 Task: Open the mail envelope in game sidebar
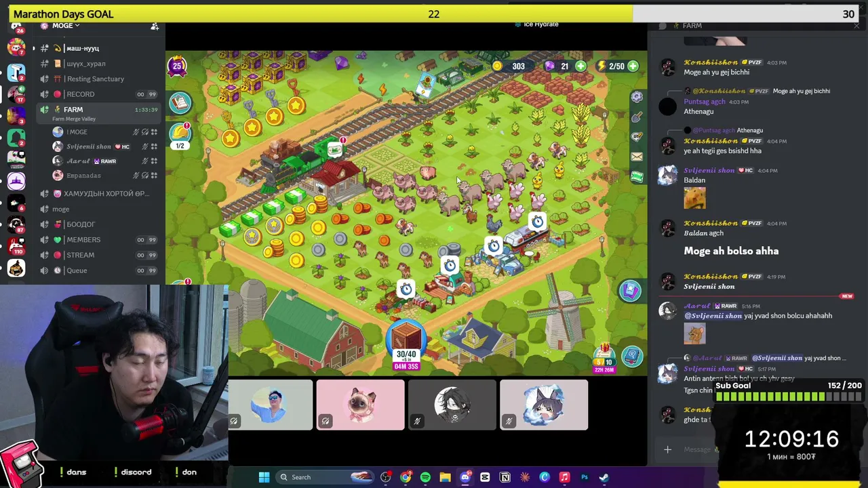637,157
